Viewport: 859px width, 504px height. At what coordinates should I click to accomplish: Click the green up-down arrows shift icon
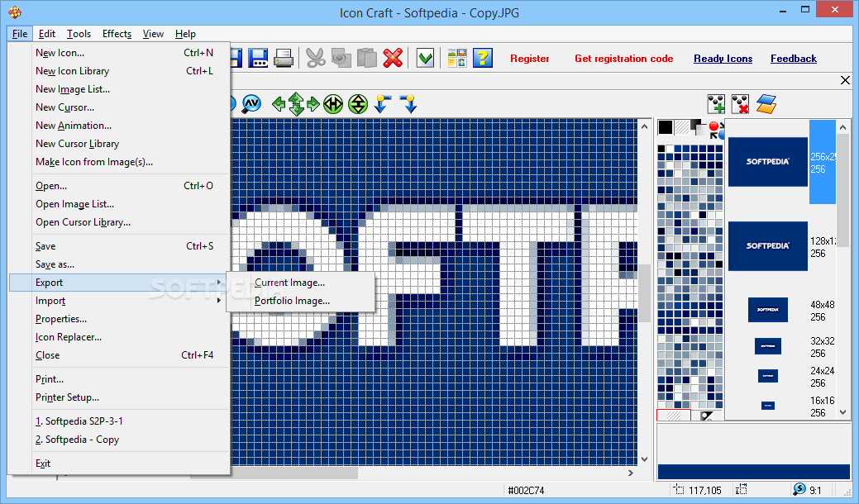pos(296,103)
